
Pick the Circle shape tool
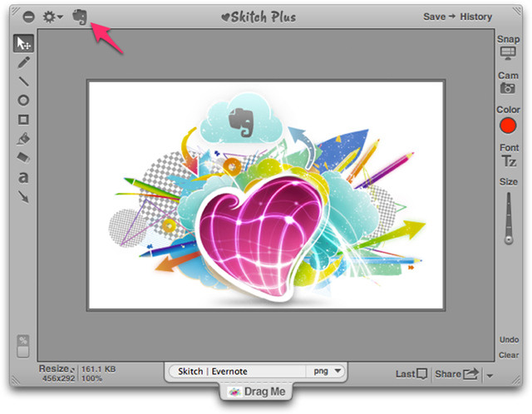coord(23,100)
